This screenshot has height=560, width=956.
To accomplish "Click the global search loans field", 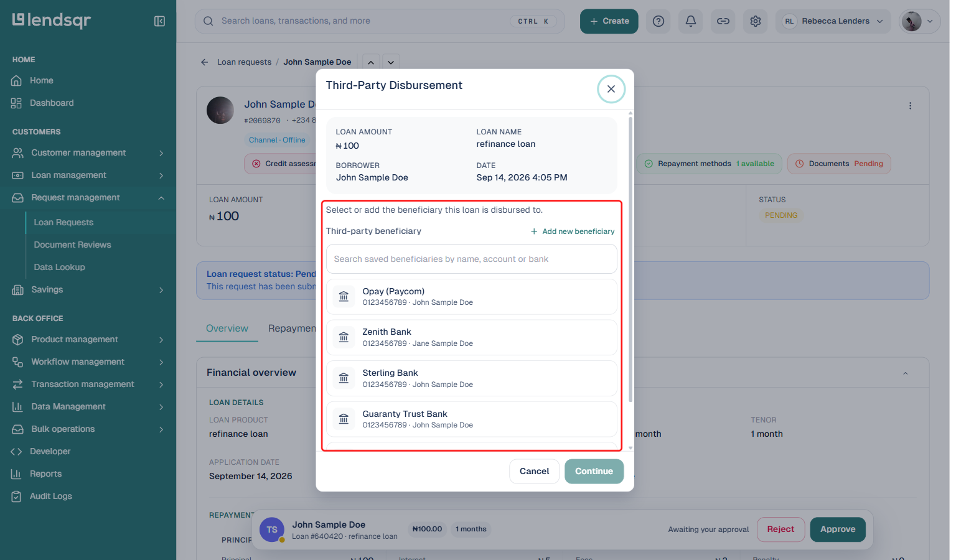I will click(380, 21).
